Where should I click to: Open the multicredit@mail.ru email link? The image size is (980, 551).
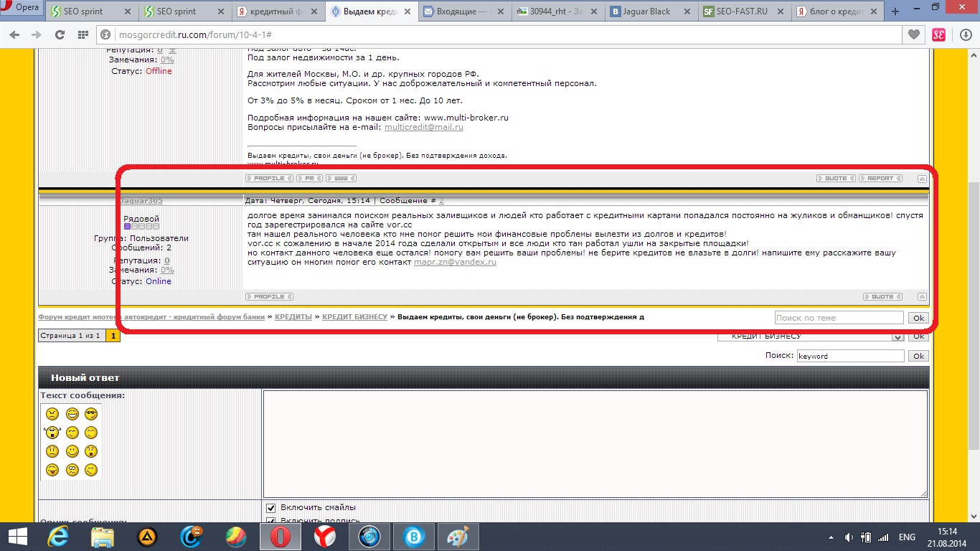click(x=424, y=127)
